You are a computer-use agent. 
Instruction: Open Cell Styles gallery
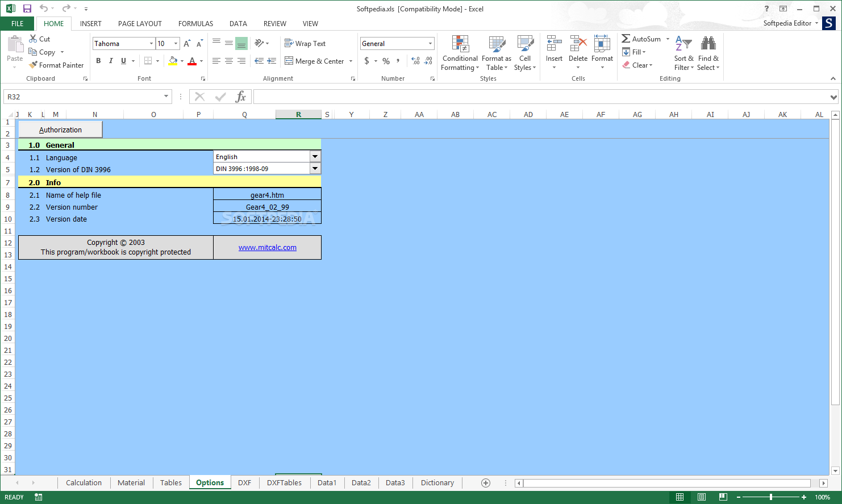tap(525, 53)
